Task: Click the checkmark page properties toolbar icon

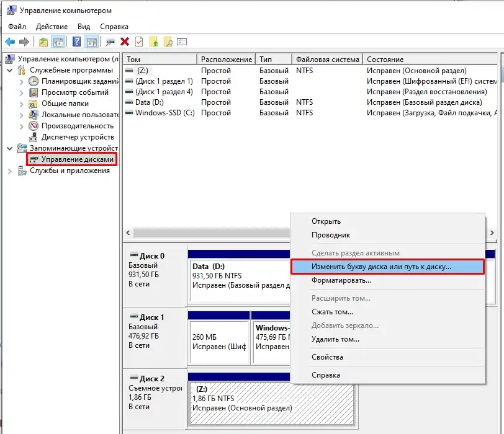Action: 139,42
